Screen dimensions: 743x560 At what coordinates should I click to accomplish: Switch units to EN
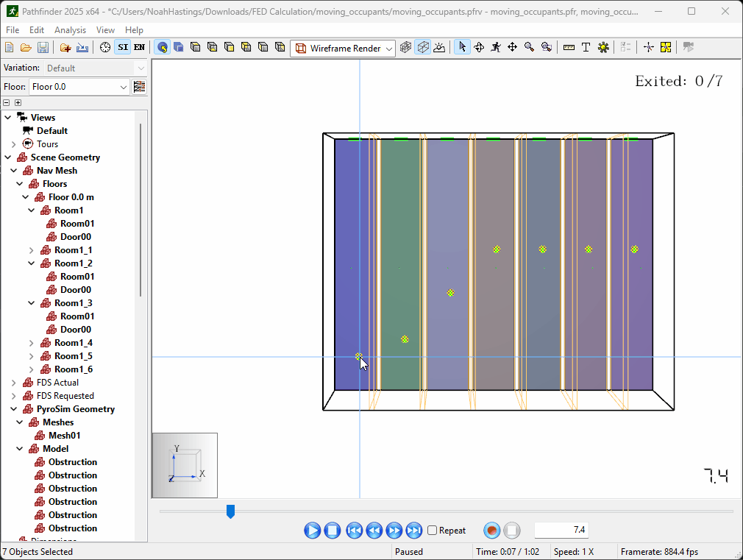coord(139,47)
